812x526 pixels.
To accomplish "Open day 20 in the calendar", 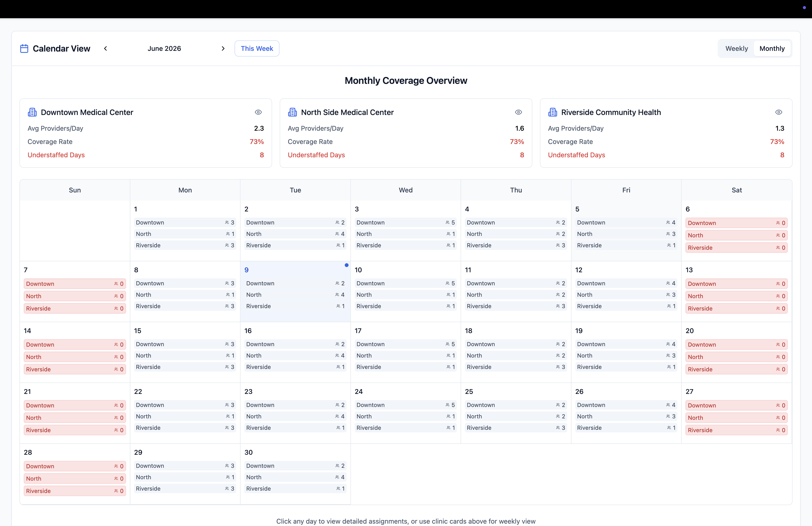I will (736, 352).
